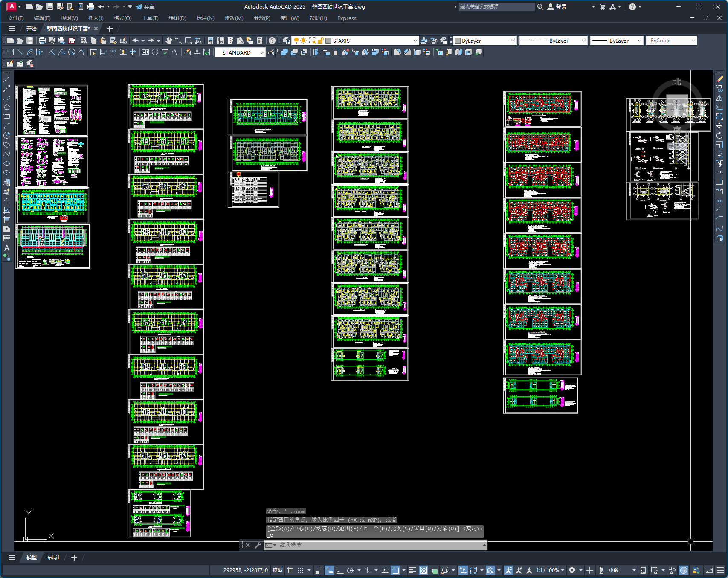The image size is (728, 578).
Task: Open the 标注(N) menu
Action: (x=205, y=18)
